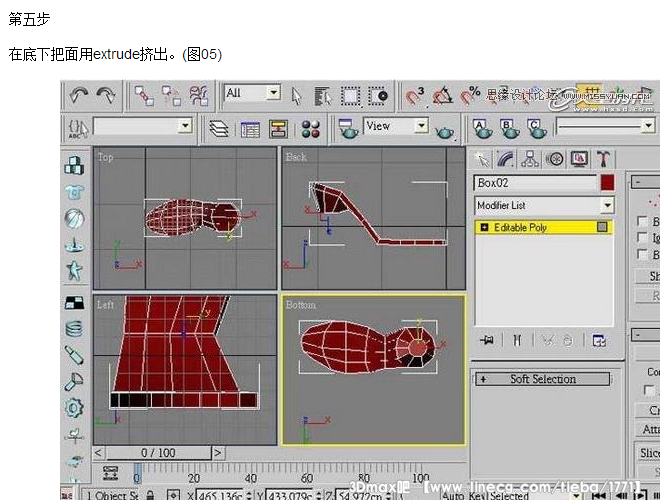
Task: Click the Redo arrow in the toolbar
Action: click(x=106, y=95)
